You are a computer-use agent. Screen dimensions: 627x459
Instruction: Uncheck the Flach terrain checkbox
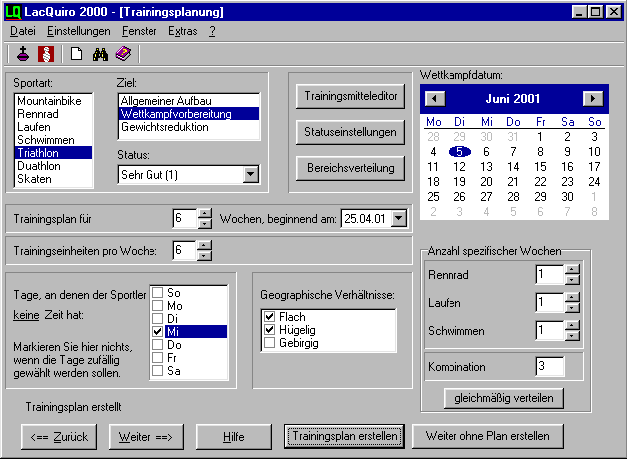coord(267,316)
